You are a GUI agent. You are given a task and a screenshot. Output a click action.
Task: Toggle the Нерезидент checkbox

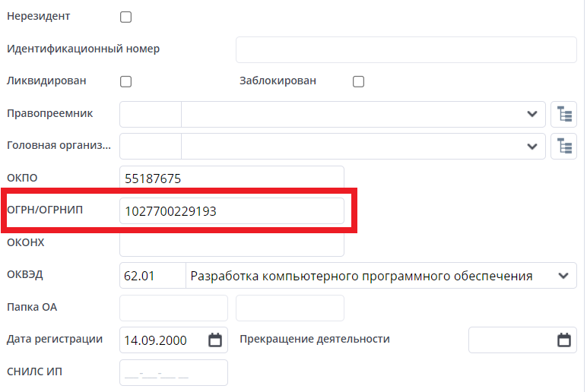[x=126, y=17]
